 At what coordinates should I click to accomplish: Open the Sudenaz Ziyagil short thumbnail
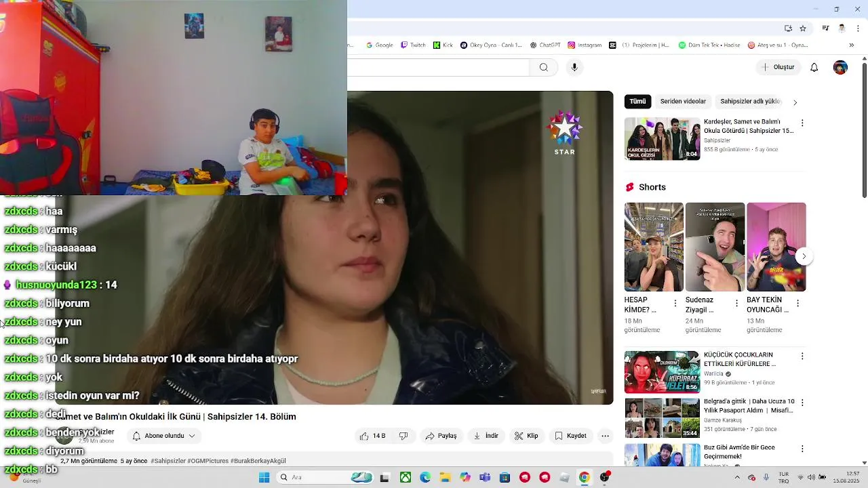point(715,247)
